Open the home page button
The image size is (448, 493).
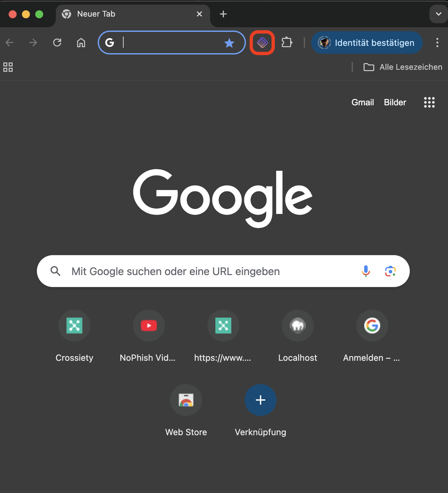81,43
